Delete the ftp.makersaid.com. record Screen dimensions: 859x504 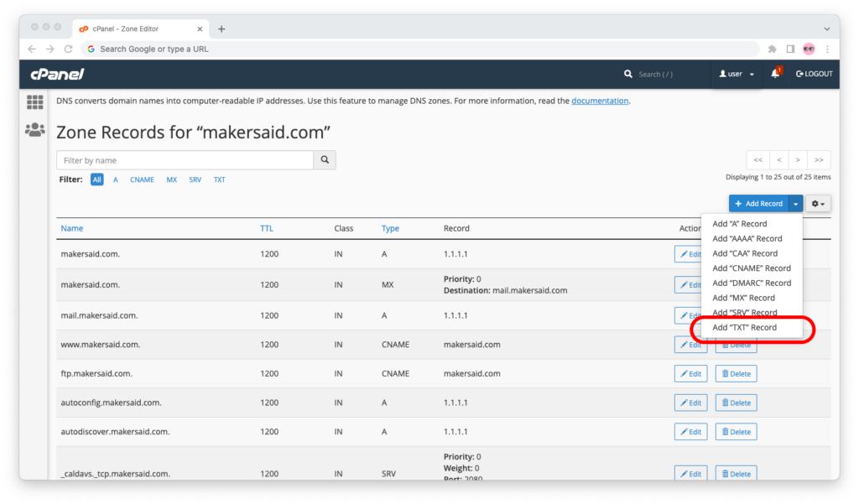click(736, 374)
